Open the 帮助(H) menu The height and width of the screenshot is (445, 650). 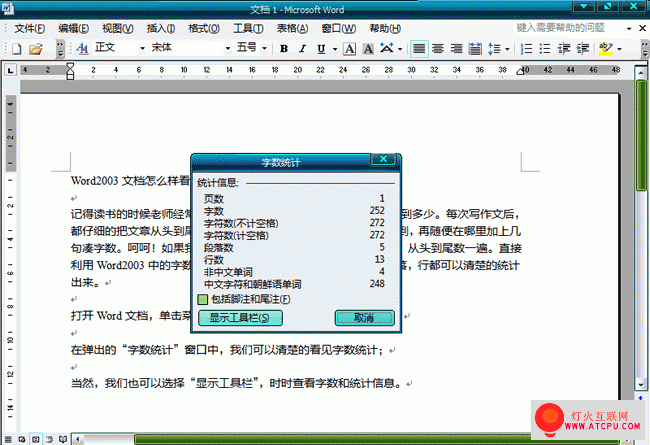385,28
